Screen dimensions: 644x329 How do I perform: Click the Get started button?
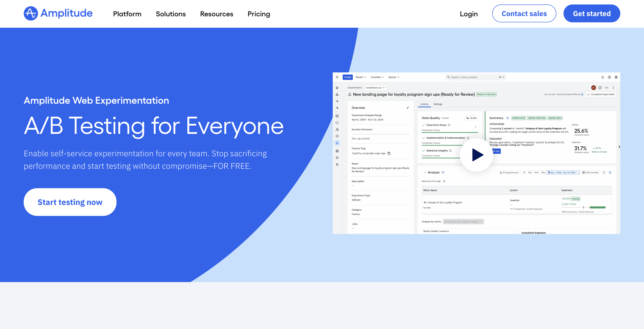coord(591,13)
